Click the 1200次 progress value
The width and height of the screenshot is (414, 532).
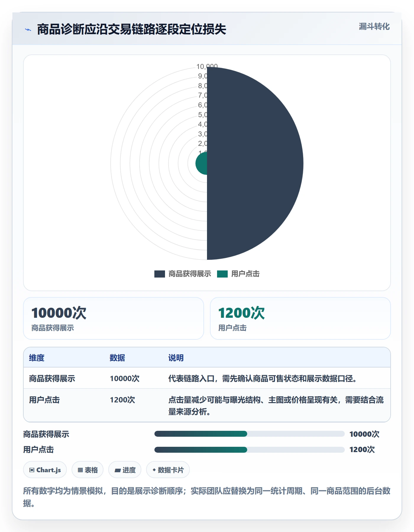362,450
